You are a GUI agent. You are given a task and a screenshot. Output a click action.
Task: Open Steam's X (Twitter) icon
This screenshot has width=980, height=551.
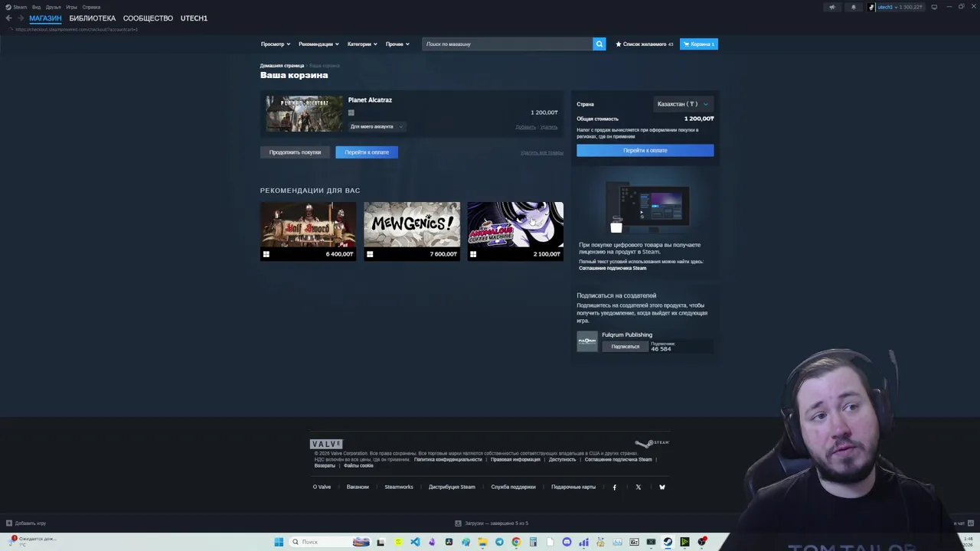tap(638, 487)
